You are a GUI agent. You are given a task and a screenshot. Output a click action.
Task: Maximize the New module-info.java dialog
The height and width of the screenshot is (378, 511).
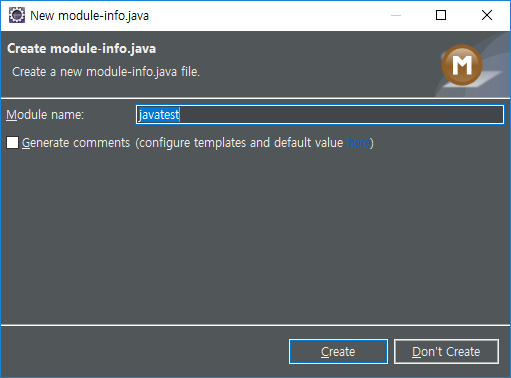[x=441, y=15]
